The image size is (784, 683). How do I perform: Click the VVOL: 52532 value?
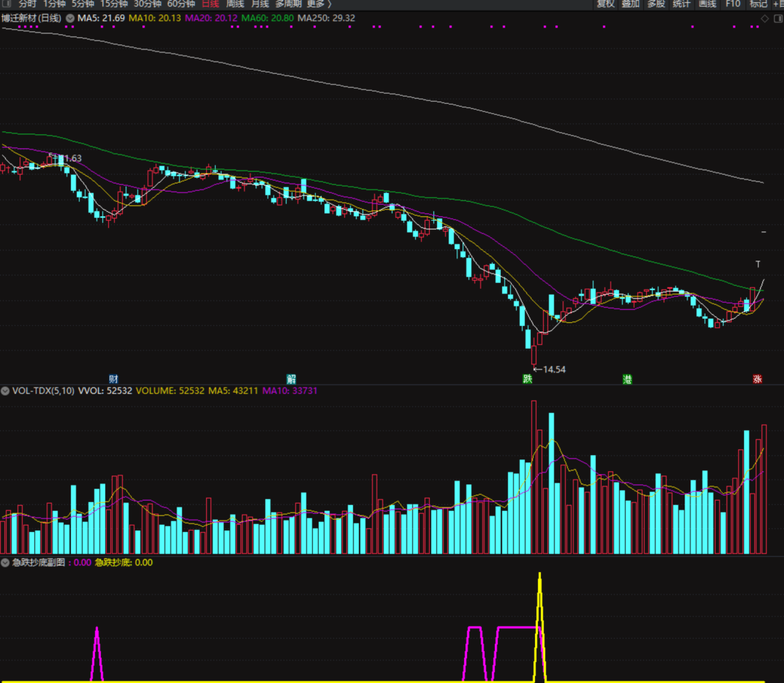pos(105,390)
